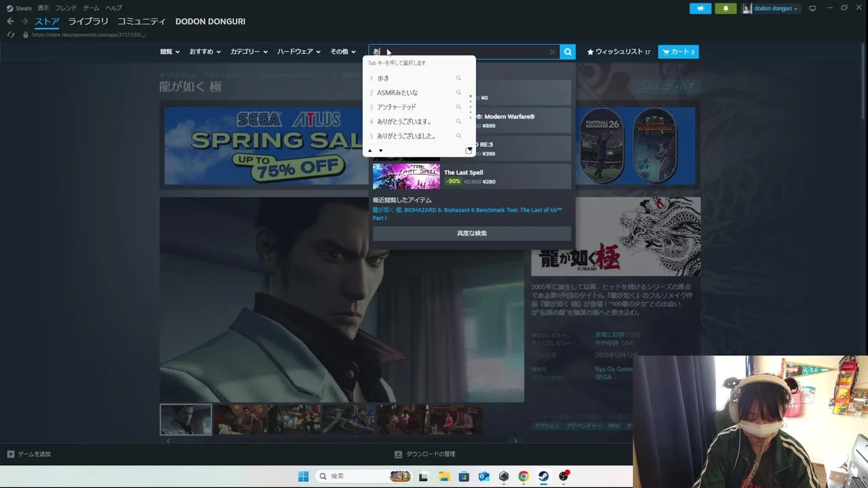Click the screenshot strip left scroll arrow
This screenshot has height=488, width=868.
click(x=168, y=441)
